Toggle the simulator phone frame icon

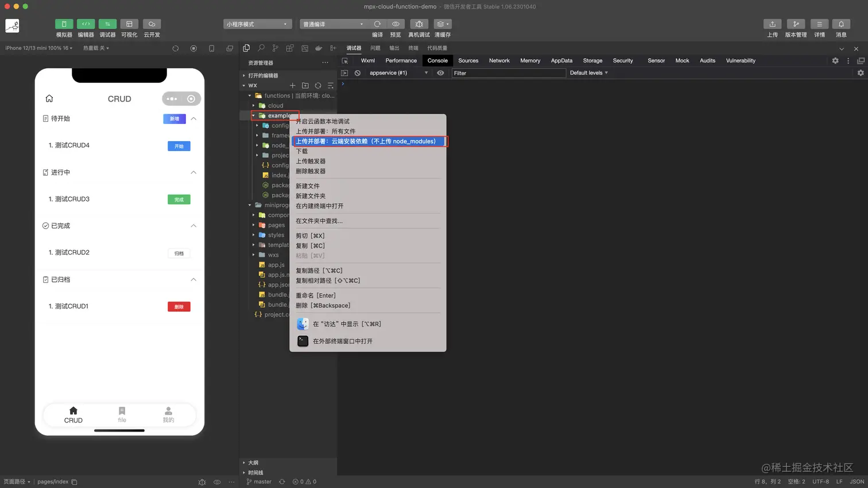(211, 48)
